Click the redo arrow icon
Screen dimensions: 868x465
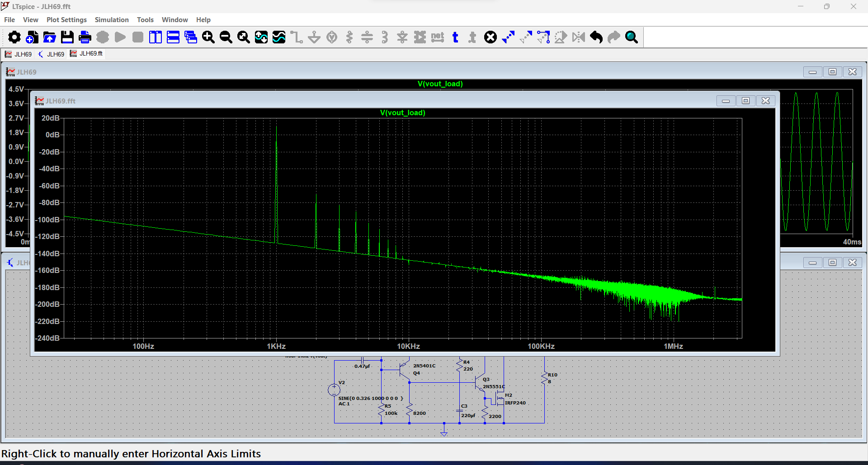614,37
